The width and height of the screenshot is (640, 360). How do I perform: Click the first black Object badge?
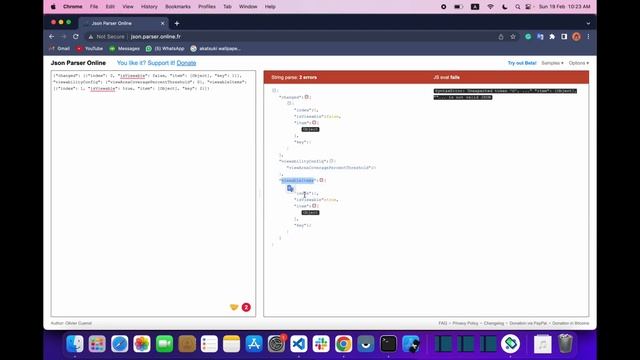click(311, 129)
